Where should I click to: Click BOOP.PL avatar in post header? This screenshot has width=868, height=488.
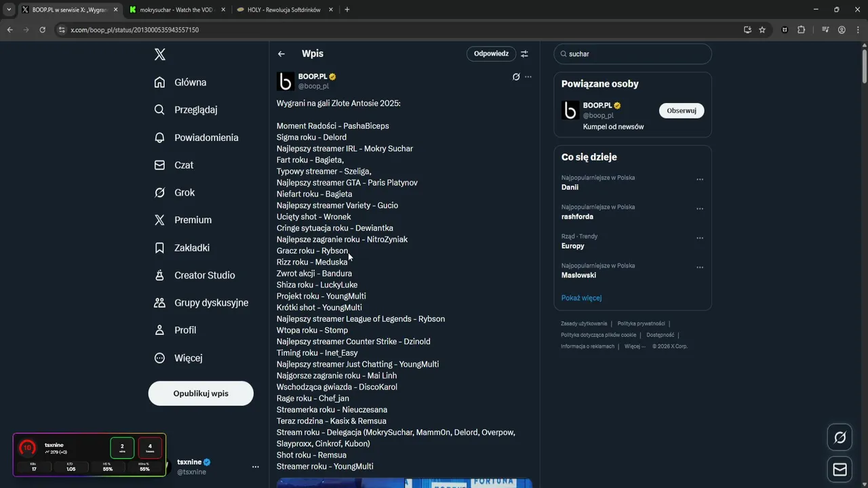pos(285,81)
